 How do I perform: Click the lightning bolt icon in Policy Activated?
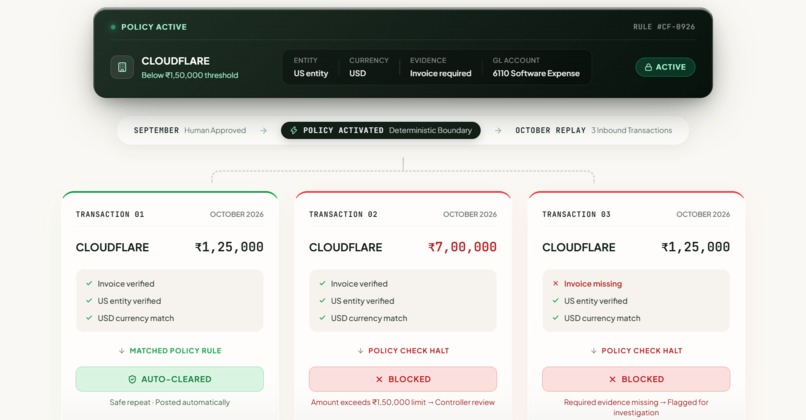point(294,131)
